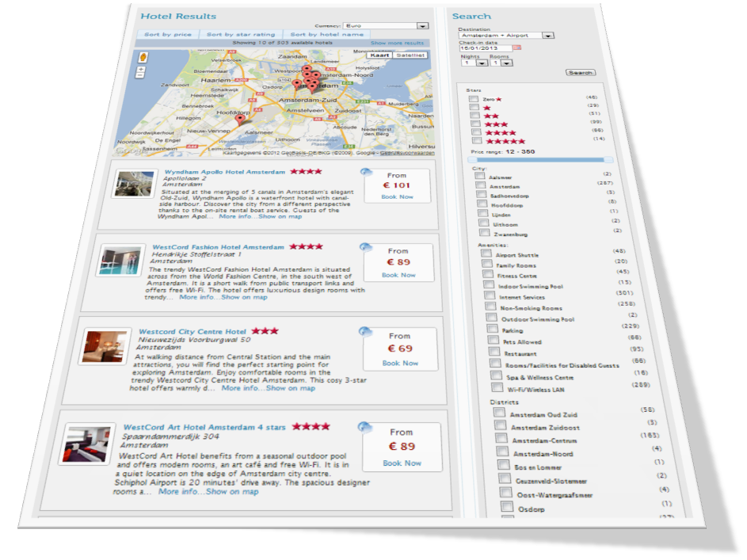Zoom in the map with the plus button
This screenshot has width=747, height=560.
[141, 69]
